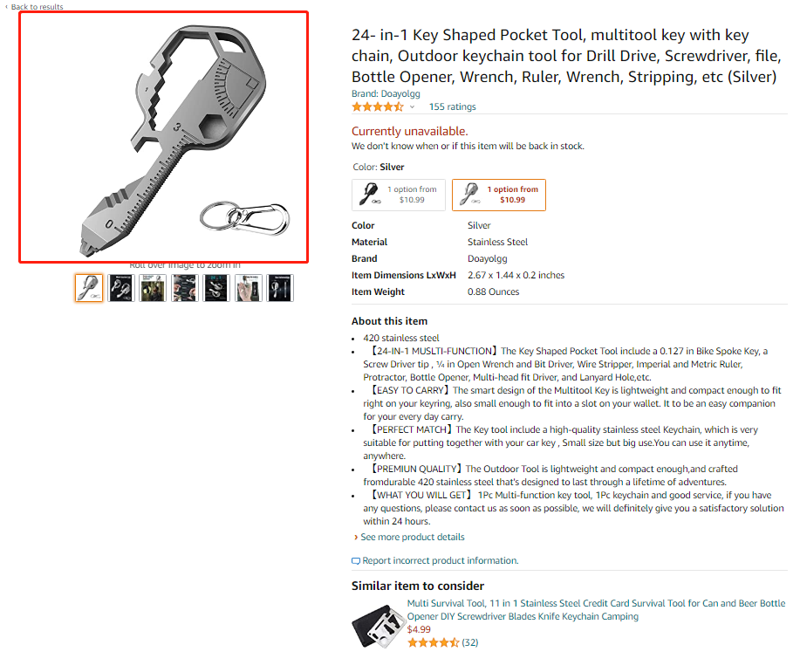The height and width of the screenshot is (672, 800).
Task: Open the fourth product thumbnail image
Action: pos(185,288)
